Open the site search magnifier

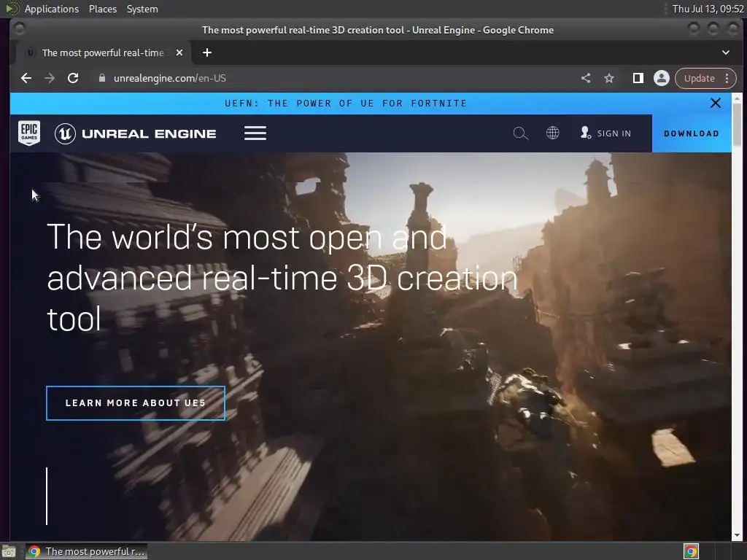click(x=520, y=133)
